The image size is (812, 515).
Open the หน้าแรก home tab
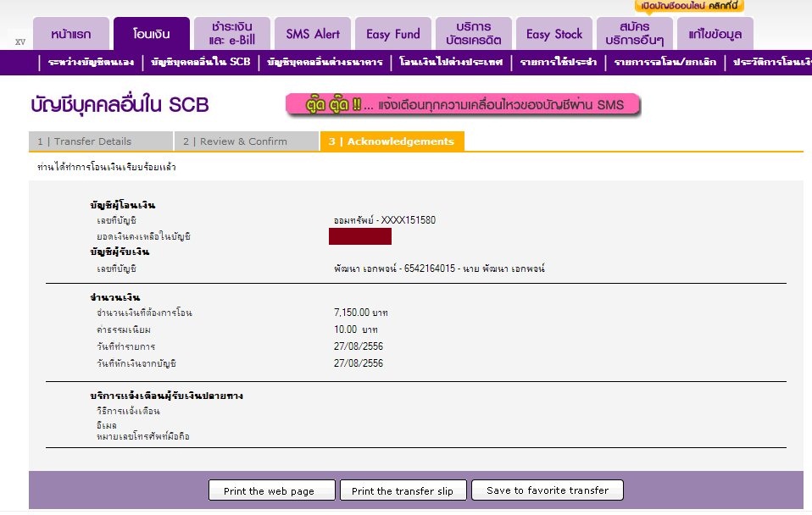click(72, 35)
